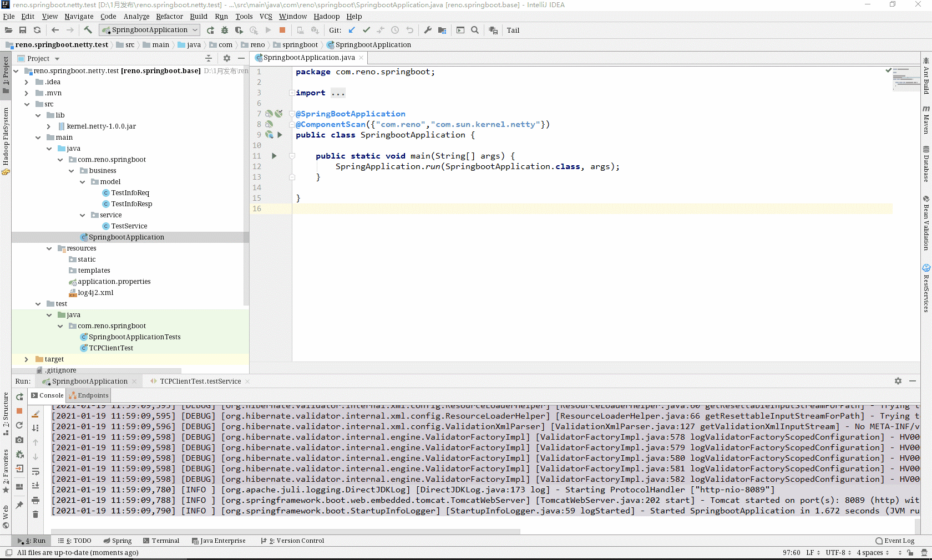Toggle the Project tool window side tab
The width and height of the screenshot is (932, 560).
tap(6, 74)
